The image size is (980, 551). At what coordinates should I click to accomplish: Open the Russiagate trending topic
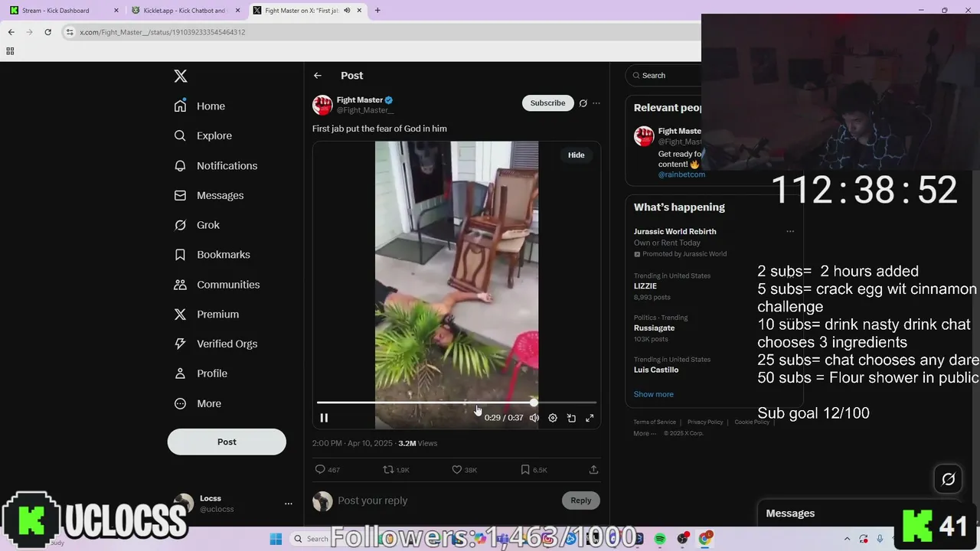(656, 328)
